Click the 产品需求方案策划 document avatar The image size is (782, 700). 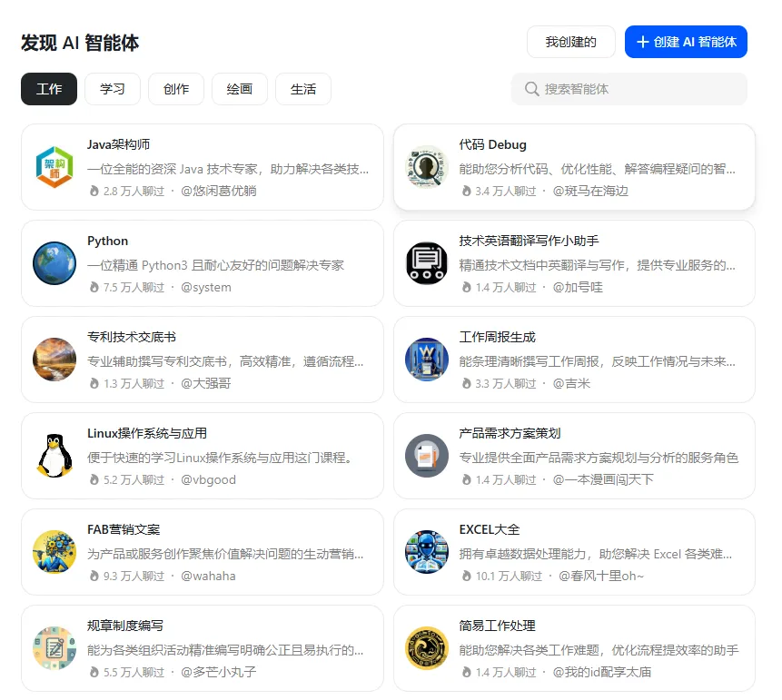point(426,456)
